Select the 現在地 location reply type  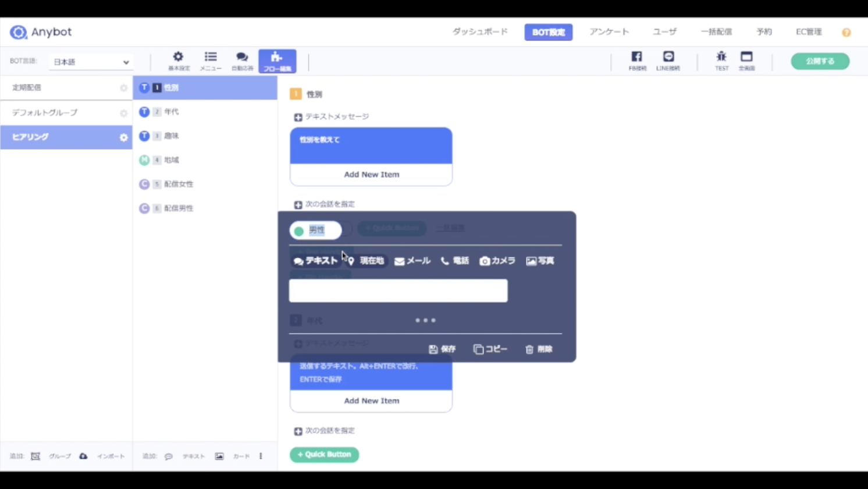click(x=366, y=261)
